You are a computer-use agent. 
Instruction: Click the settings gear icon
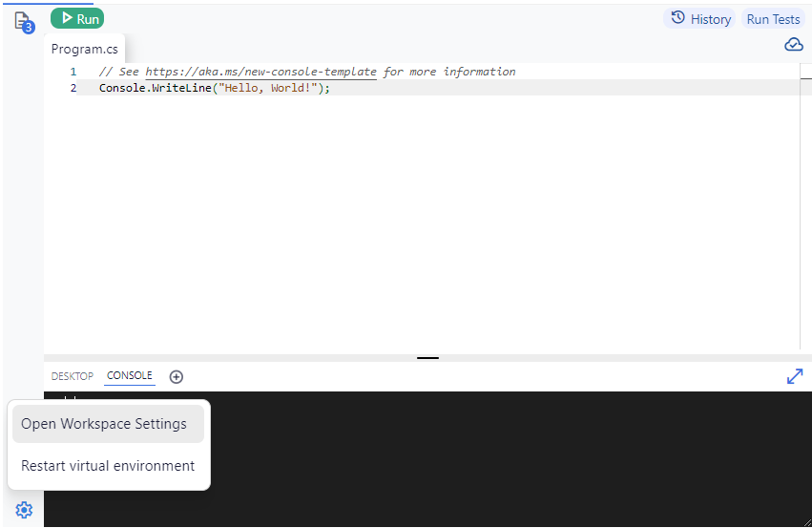point(24,510)
